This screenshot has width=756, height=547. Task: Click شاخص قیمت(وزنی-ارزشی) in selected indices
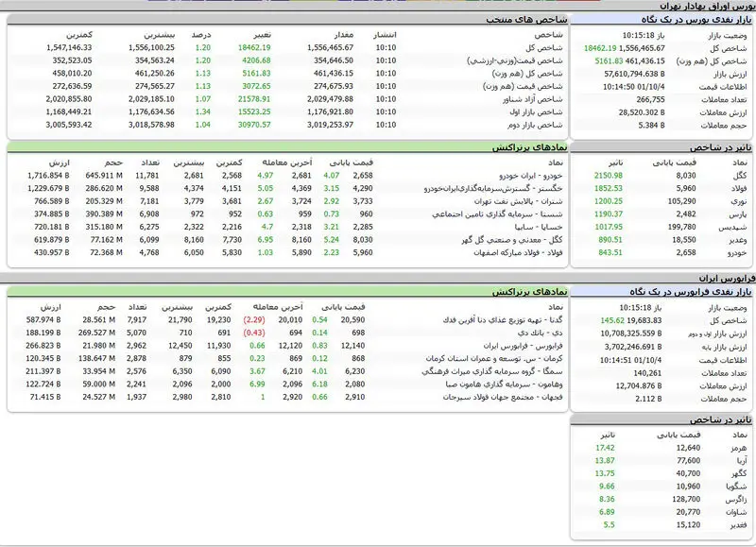[x=515, y=60]
